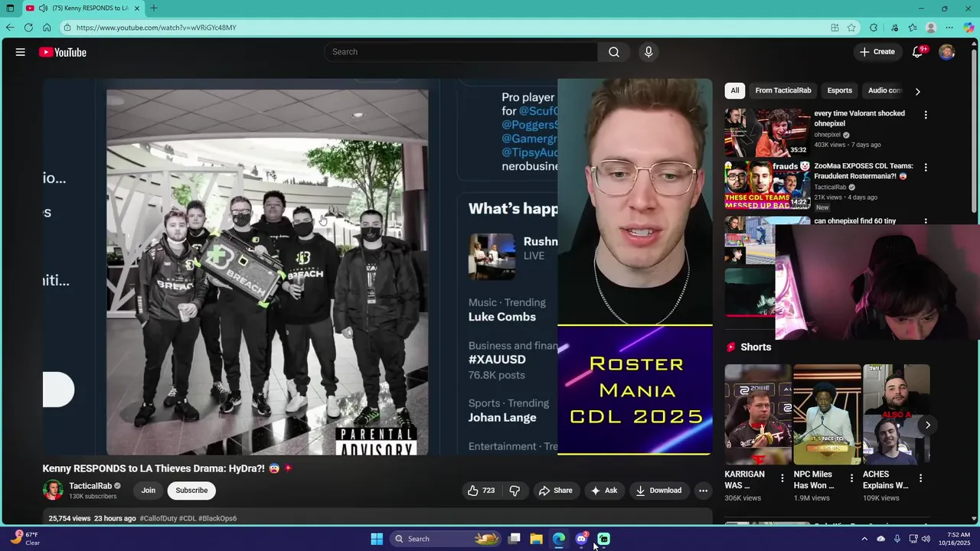Like the video with thumbs up
The image size is (980, 551).
(482, 491)
